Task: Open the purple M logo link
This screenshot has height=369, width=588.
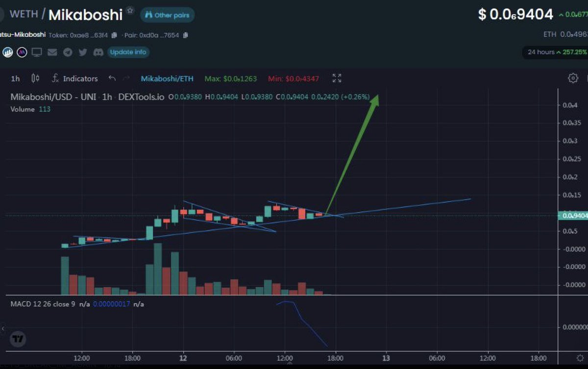Action: [22, 52]
